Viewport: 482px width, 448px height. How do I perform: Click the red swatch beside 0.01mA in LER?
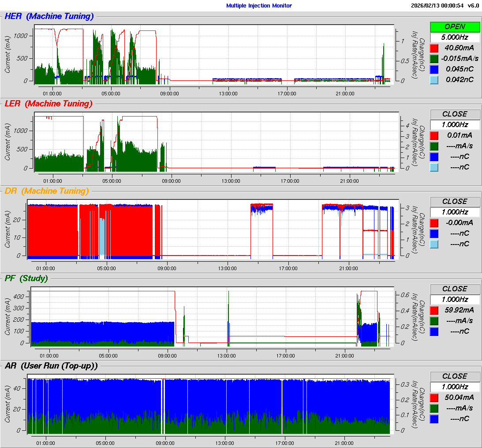[434, 136]
